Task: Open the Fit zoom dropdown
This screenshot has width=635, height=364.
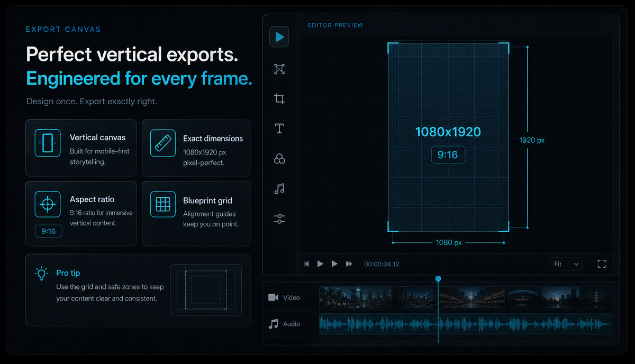Action: click(566, 263)
